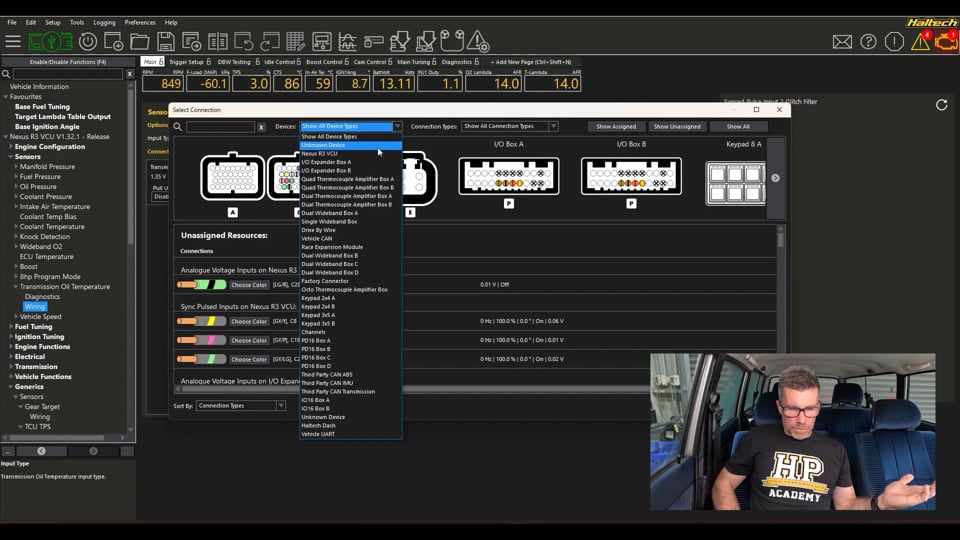Click the redo icon in the toolbar
This screenshot has height=540, width=960.
pyautogui.click(x=269, y=42)
